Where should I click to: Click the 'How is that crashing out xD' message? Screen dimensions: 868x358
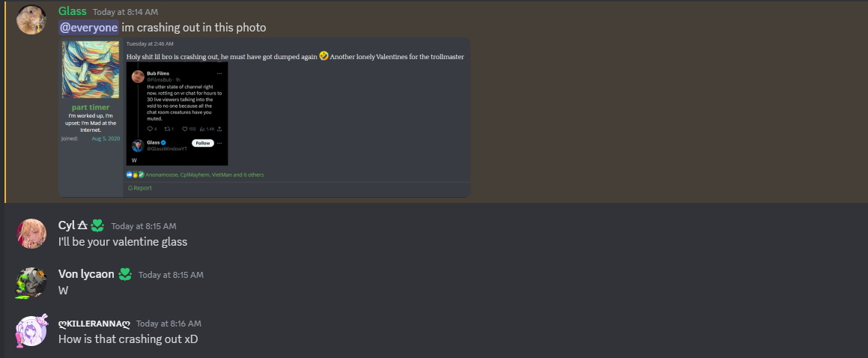tap(128, 339)
